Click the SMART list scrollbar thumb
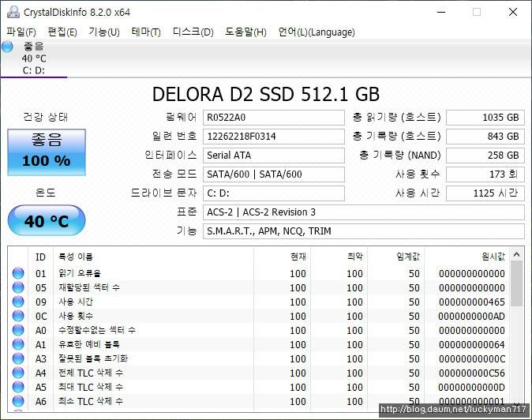The width and height of the screenshot is (532, 420). (517, 283)
